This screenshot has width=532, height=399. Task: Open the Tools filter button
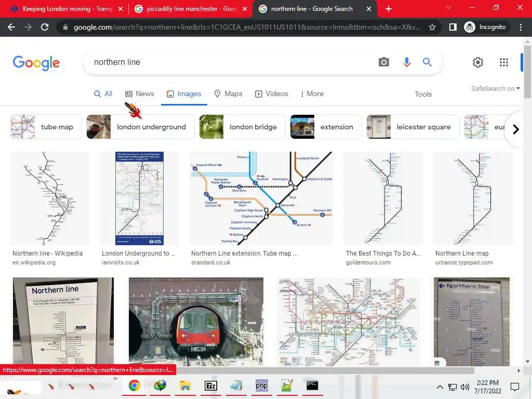[423, 95]
